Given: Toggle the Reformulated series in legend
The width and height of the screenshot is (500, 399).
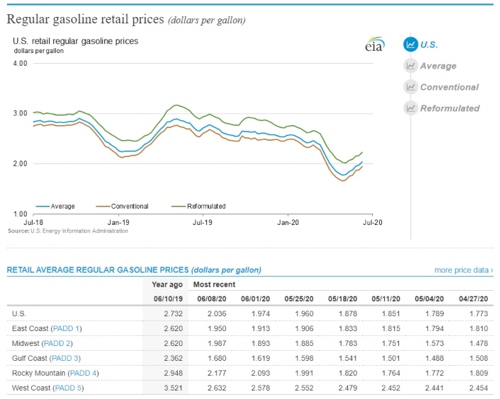Looking at the screenshot, I should click(x=199, y=206).
